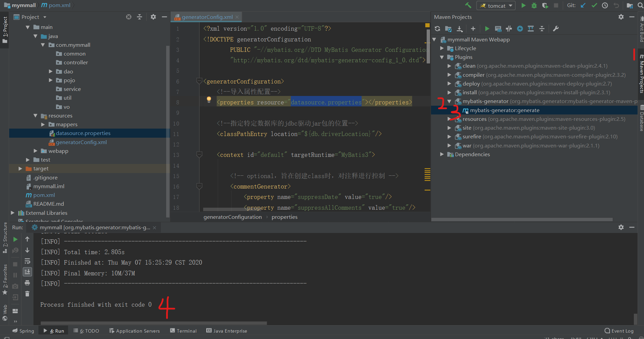Screen dimensions: 644x339
Task: Fold the generatorConfiguration tag on line 6
Action: pos(199,81)
